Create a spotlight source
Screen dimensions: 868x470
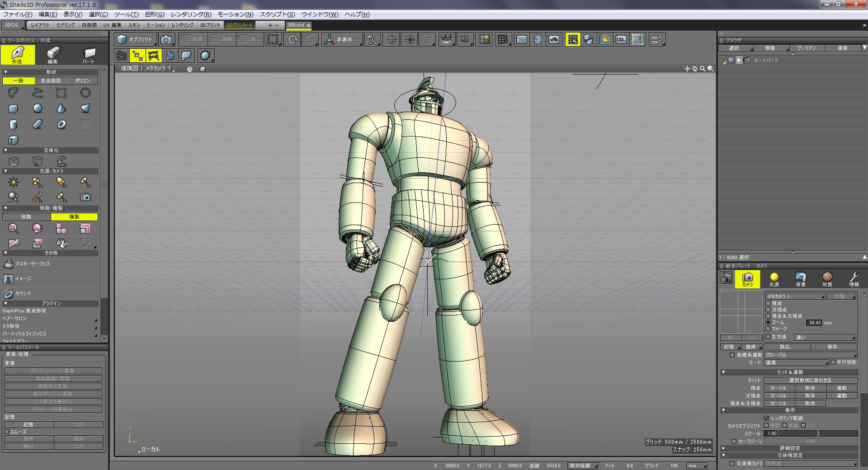pos(38,182)
